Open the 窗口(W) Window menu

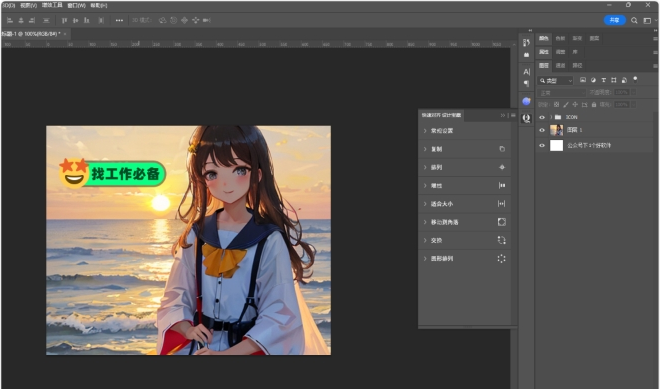pyautogui.click(x=76, y=5)
